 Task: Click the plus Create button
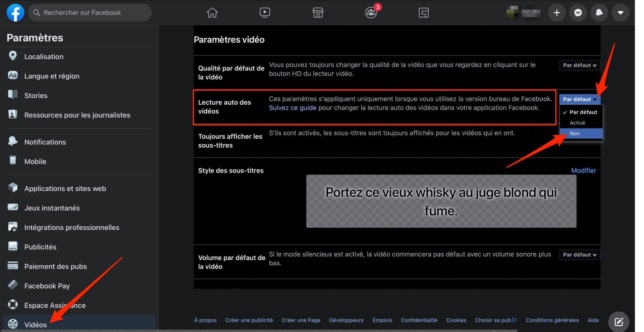tap(557, 13)
